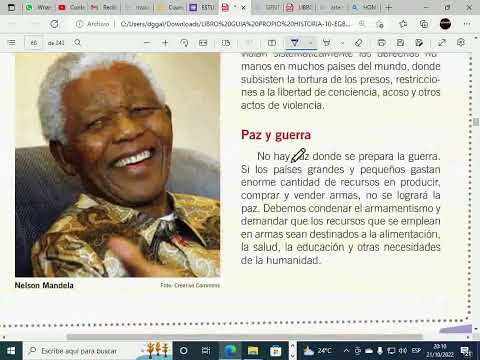This screenshot has width=480, height=360.
Task: Edit the page number field showing 65
Action: click(x=34, y=43)
